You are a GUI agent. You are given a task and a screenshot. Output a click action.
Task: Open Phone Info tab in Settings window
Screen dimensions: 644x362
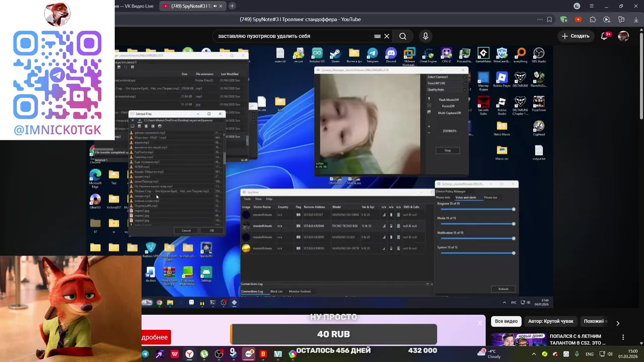[443, 198]
